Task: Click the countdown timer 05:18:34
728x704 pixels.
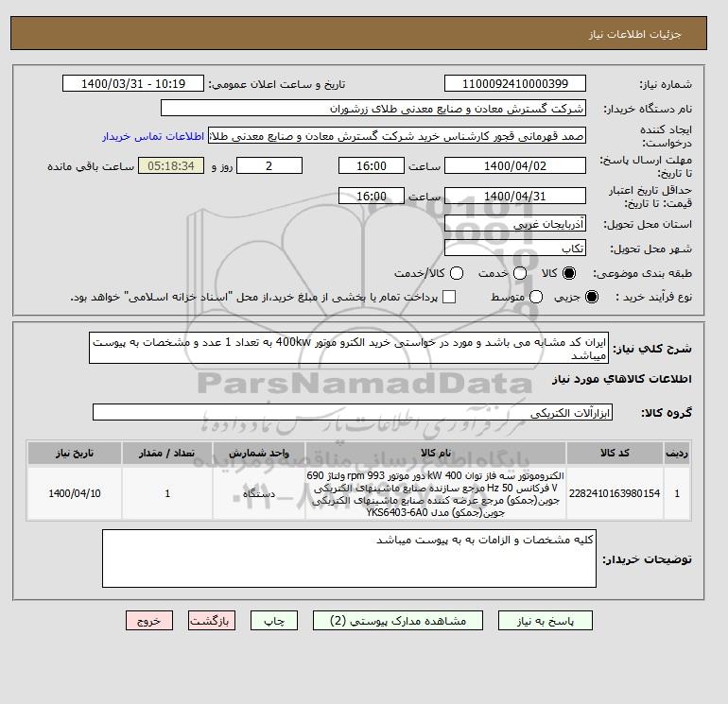Action: coord(171,165)
